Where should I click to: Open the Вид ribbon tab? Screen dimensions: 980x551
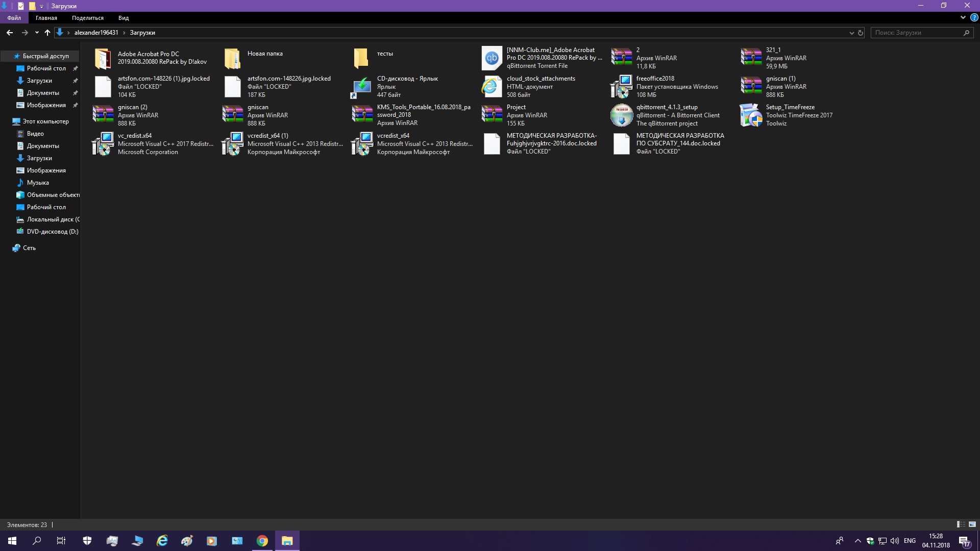[124, 18]
